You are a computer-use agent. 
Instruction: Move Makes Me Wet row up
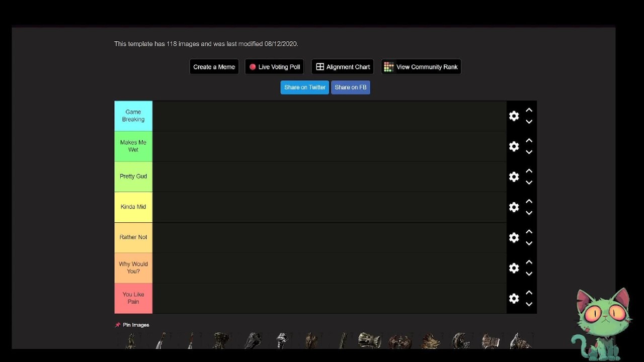(x=529, y=141)
